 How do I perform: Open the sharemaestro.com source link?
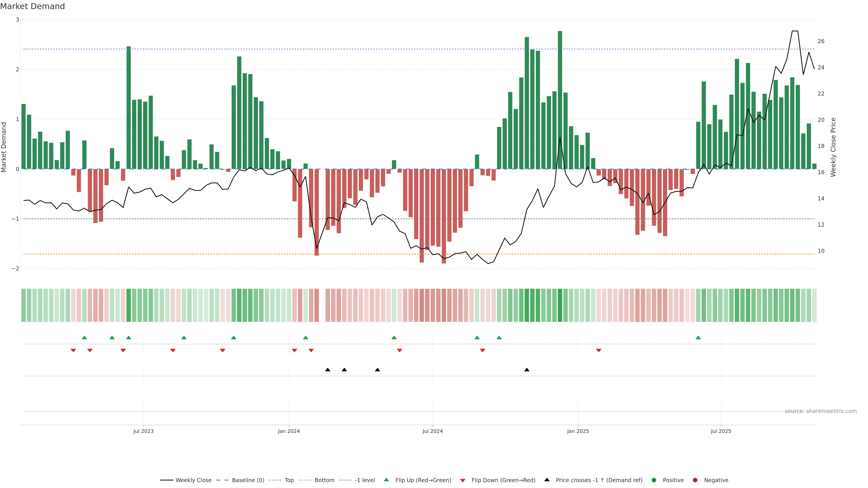[821, 411]
